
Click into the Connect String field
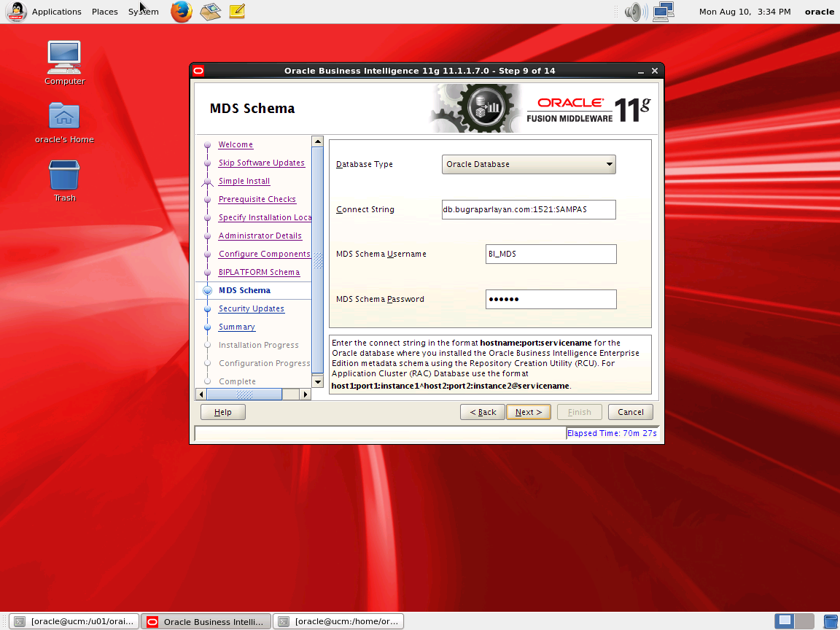[x=528, y=209]
